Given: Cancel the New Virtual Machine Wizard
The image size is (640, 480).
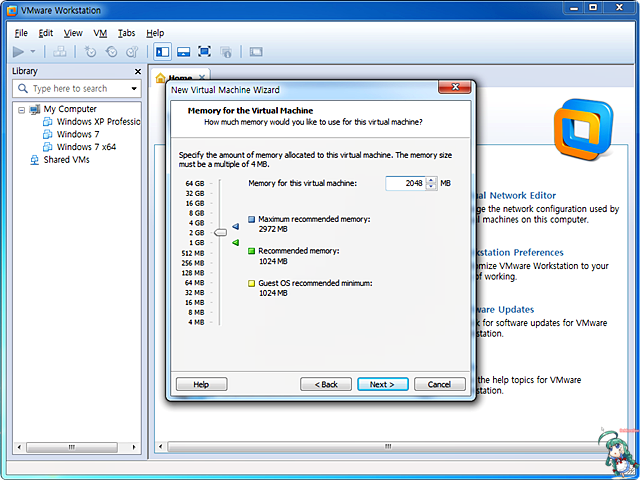Looking at the screenshot, I should [x=440, y=384].
